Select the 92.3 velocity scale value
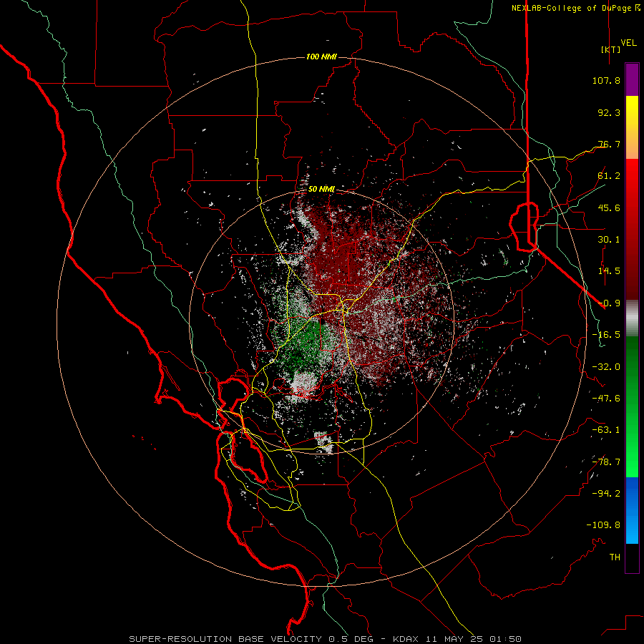 (609, 112)
